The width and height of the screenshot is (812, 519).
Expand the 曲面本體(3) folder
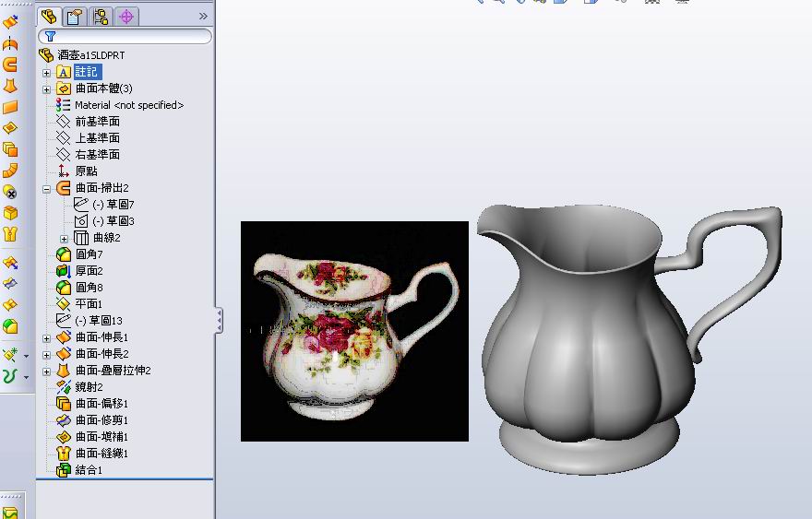point(47,89)
